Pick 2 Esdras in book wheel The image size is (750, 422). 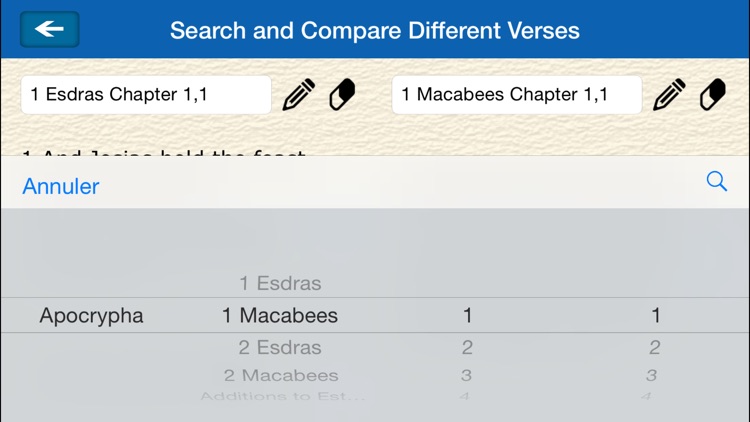click(280, 347)
